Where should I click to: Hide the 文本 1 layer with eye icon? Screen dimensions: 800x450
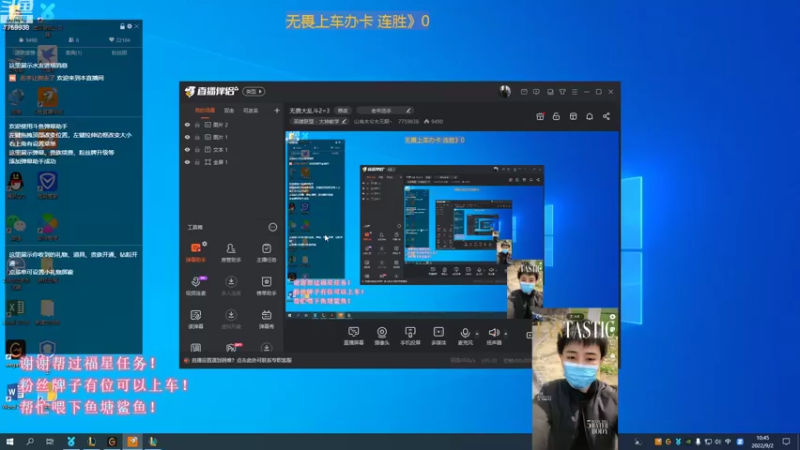[187, 149]
